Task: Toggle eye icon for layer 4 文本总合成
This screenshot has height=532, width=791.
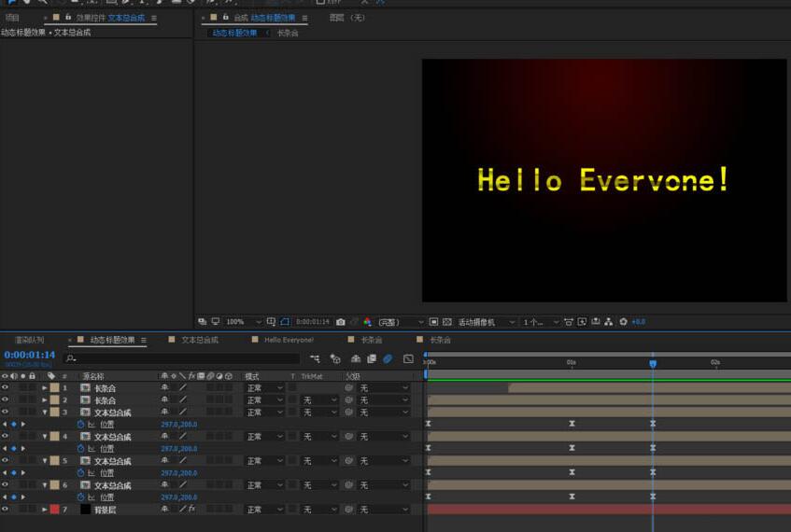Action: pyautogui.click(x=5, y=437)
